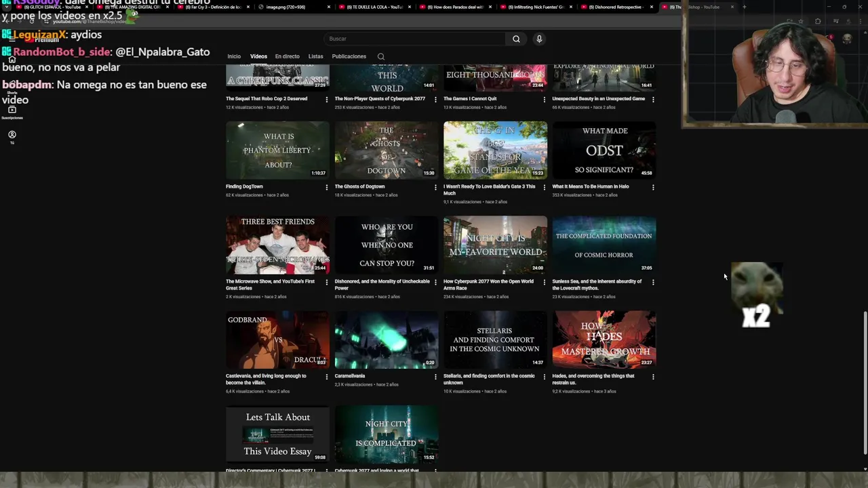Switch to Far Cry 3 browser tab
Image resolution: width=868 pixels, height=488 pixels.
pyautogui.click(x=214, y=7)
